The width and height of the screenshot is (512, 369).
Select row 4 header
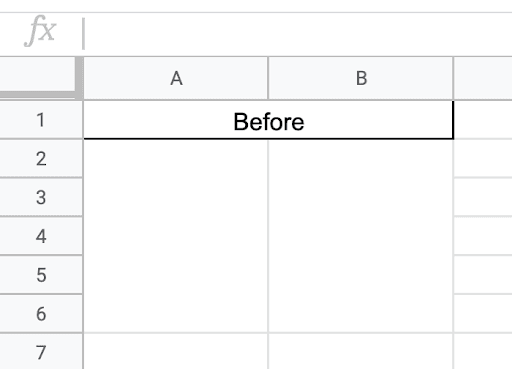[x=41, y=236]
